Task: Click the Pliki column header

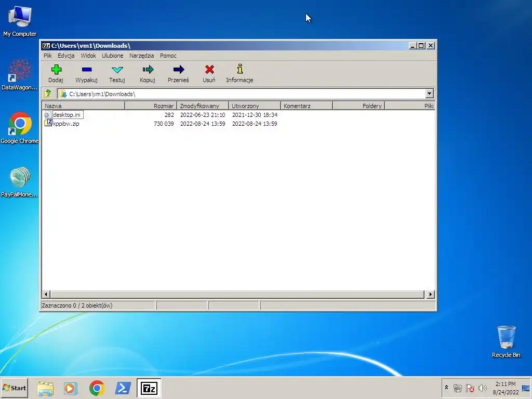Action: click(x=409, y=106)
